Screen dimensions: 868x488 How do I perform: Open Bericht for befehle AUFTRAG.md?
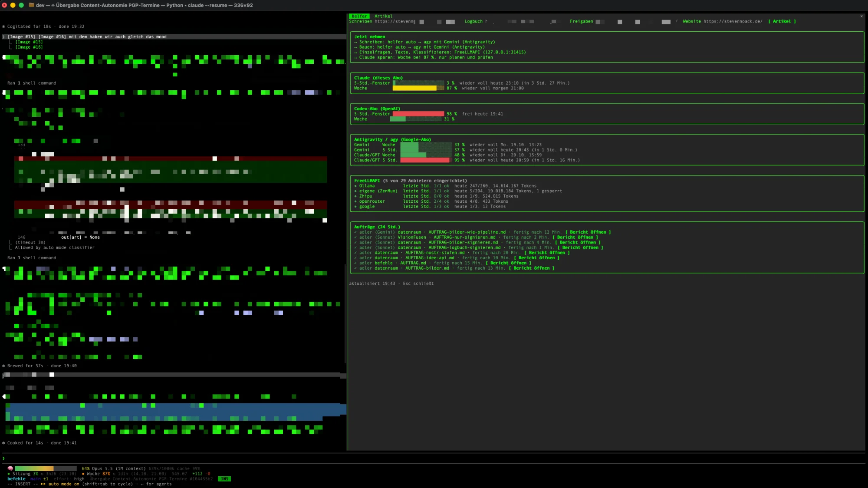508,263
